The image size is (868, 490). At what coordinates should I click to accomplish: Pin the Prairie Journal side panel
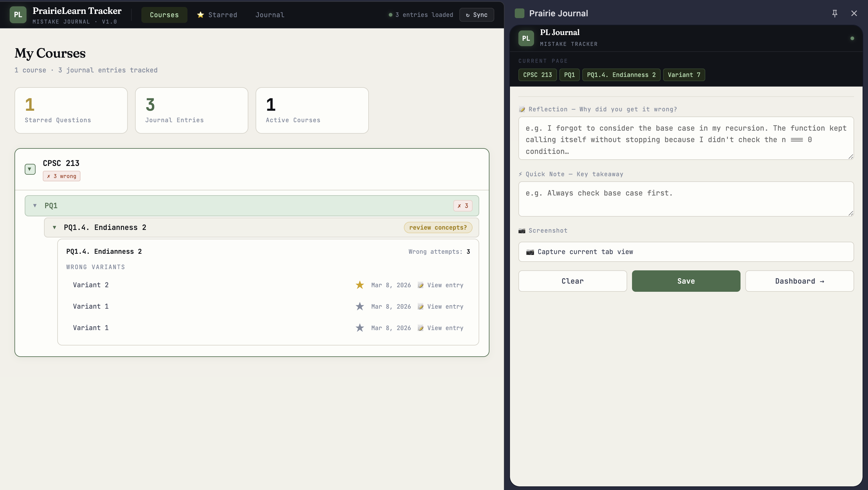835,13
